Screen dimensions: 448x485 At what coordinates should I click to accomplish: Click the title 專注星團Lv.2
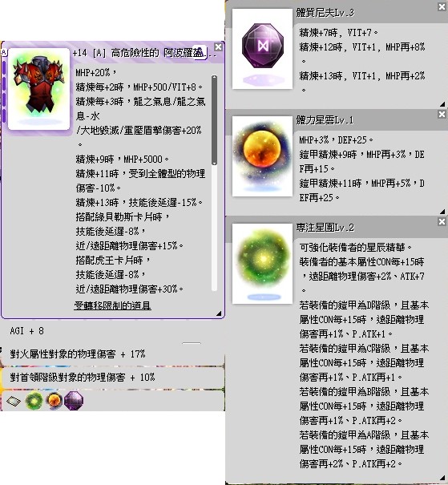325,228
